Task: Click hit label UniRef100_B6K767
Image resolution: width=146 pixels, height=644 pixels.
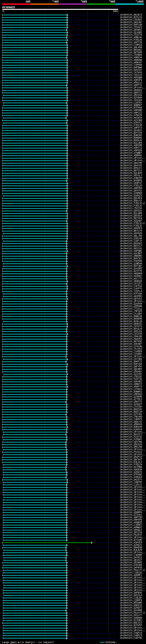Action: click(131, 259)
